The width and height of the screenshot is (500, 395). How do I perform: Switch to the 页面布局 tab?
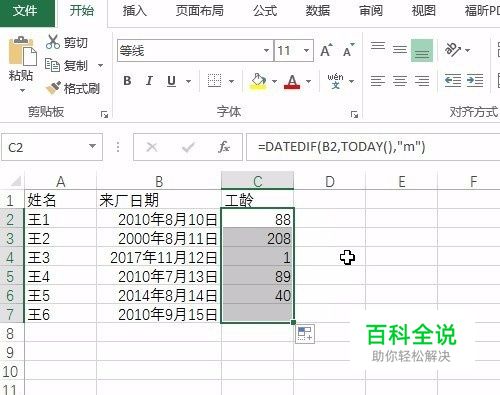click(200, 11)
